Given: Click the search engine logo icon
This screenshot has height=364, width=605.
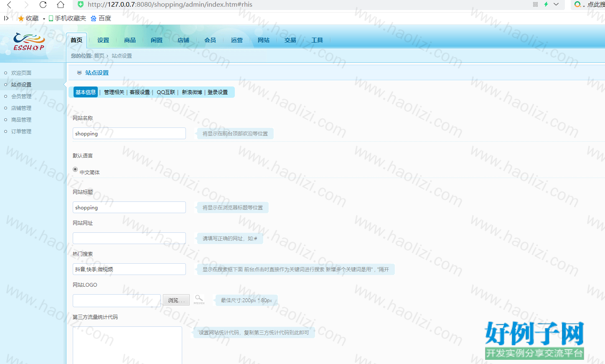Looking at the screenshot, I should click(577, 4).
